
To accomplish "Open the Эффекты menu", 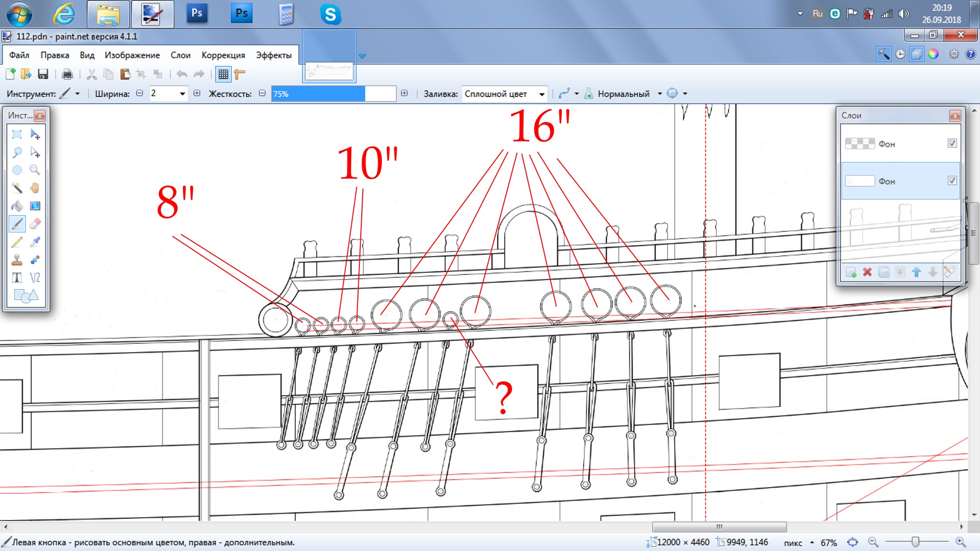I will (x=274, y=55).
